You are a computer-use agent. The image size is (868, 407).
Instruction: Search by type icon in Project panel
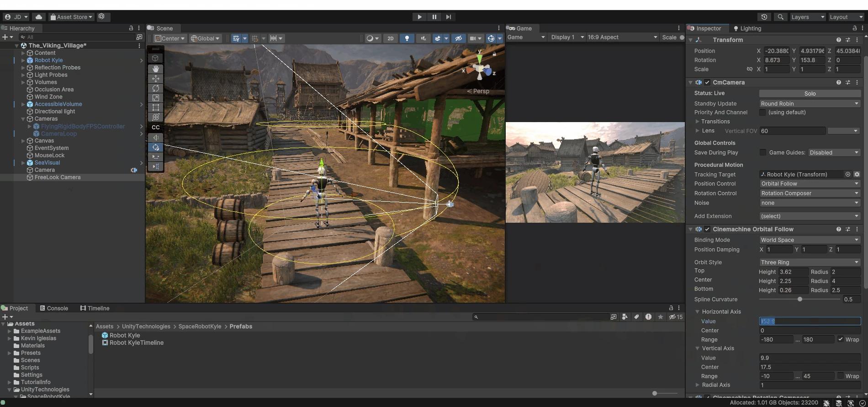[x=625, y=317]
